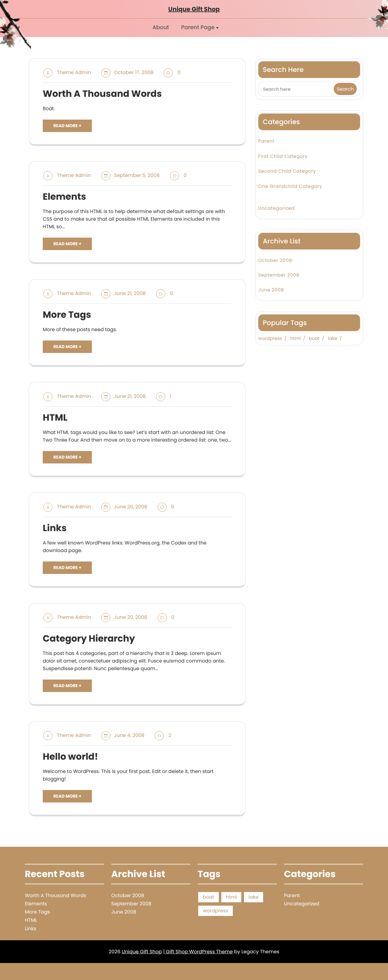Select the boat tag in sidebar Popular Tags

point(314,338)
